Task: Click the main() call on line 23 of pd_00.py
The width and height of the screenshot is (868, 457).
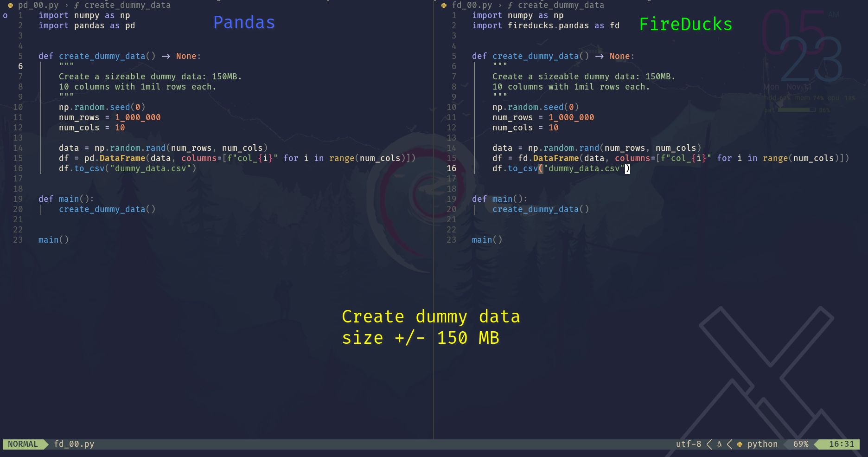Action: 54,240
